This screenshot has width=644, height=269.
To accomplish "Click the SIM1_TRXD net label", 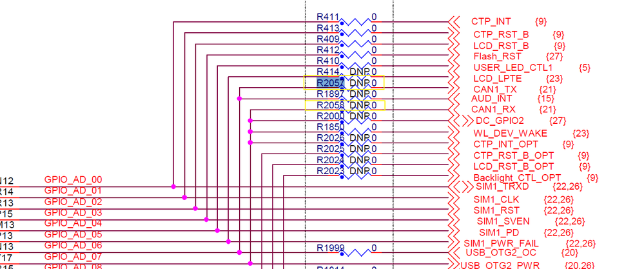I will (502, 186).
